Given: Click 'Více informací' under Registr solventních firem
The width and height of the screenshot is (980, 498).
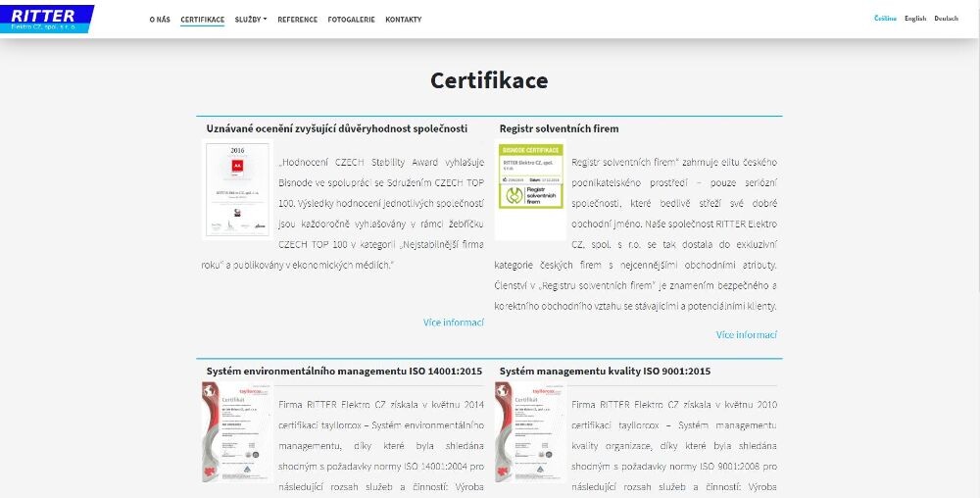Looking at the screenshot, I should 746,334.
